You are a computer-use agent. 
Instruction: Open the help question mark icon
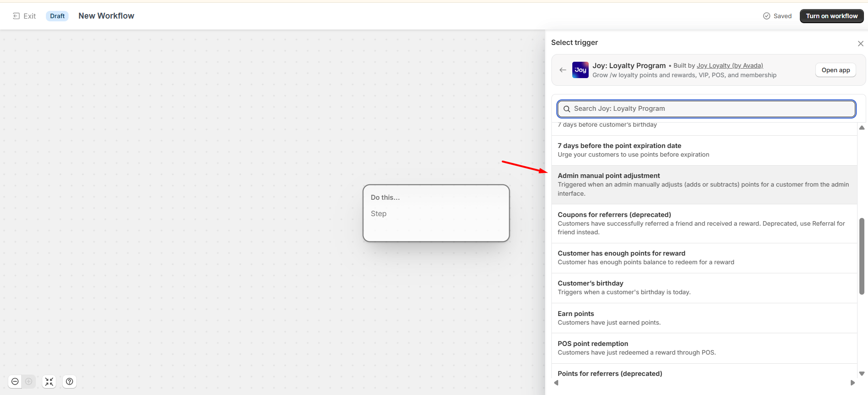click(69, 381)
